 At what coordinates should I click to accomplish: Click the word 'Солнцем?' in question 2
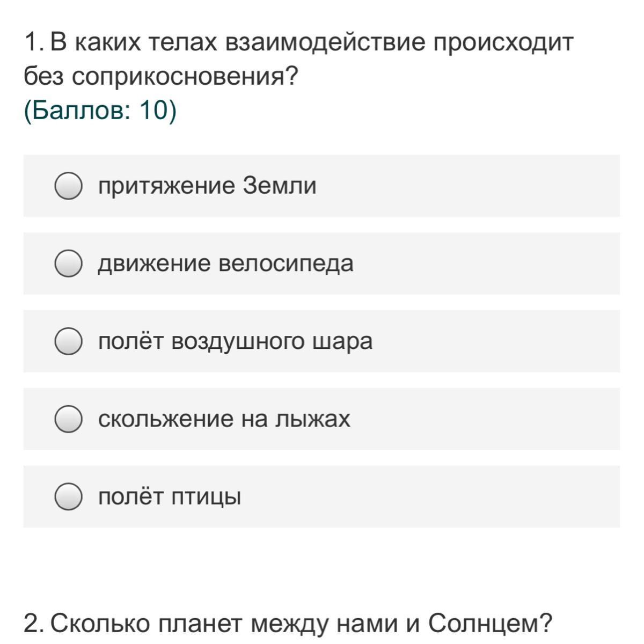point(490,624)
